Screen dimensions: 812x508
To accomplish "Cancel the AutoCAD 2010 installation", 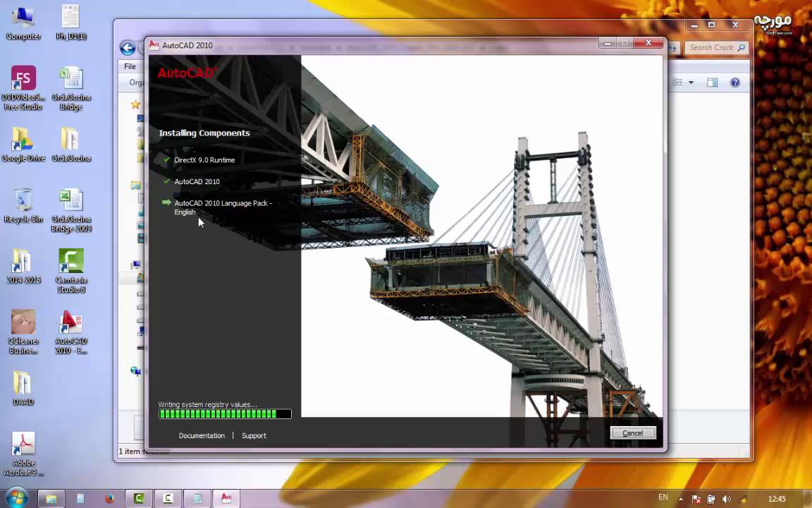I will click(633, 433).
